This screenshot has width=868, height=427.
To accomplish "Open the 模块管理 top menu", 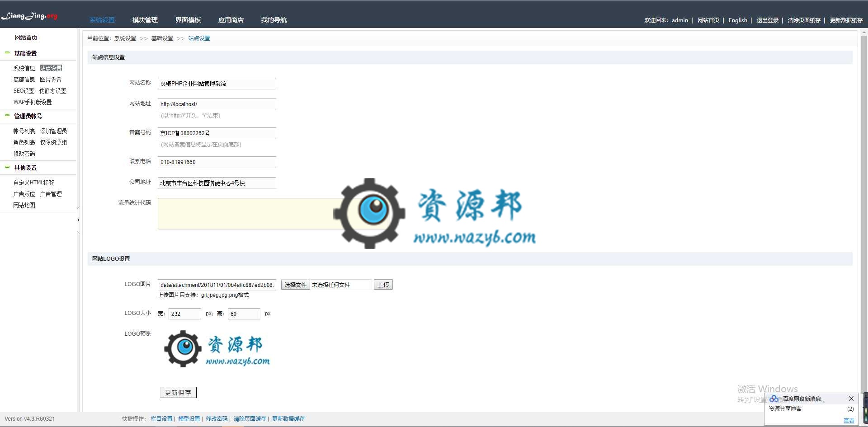I will (x=145, y=20).
